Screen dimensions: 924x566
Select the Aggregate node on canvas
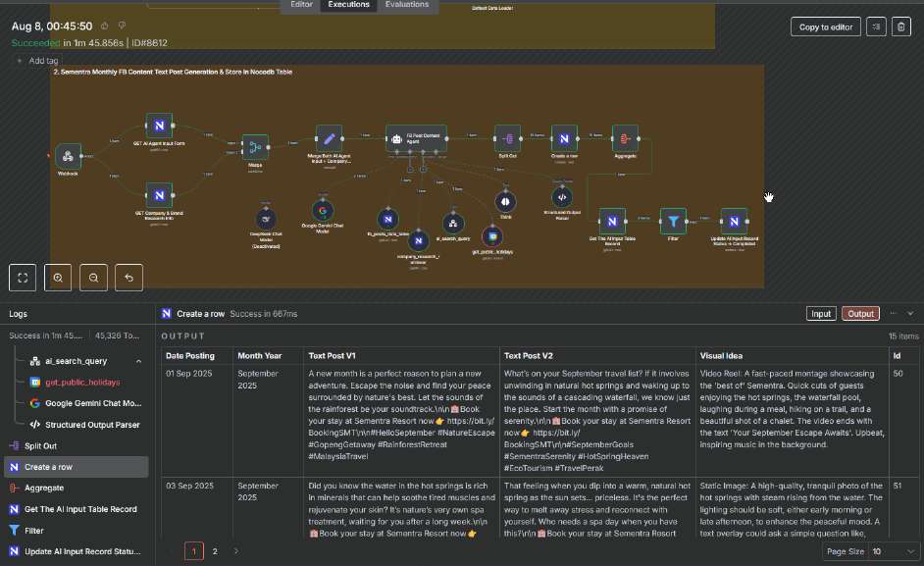pos(625,138)
